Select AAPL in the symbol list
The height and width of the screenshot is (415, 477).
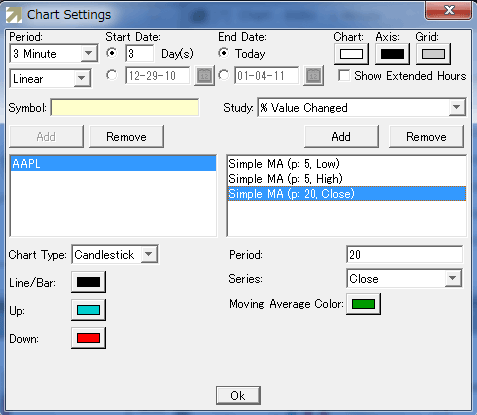[113, 164]
